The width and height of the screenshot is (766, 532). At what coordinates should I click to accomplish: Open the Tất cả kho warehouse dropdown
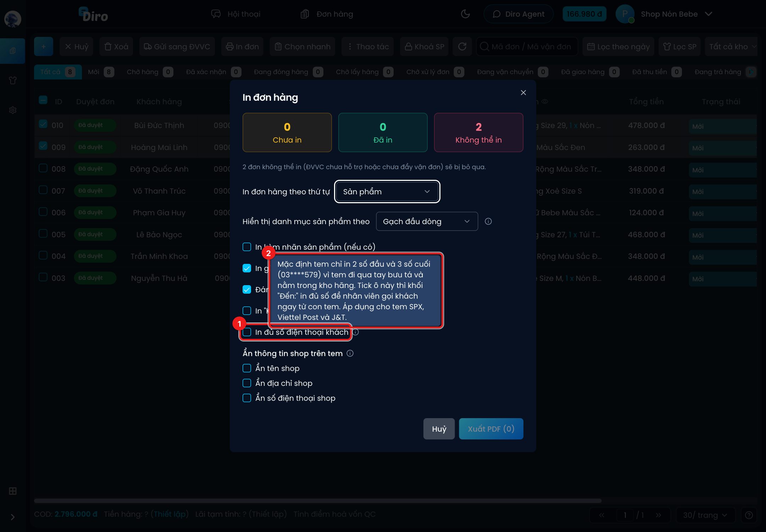coord(731,46)
